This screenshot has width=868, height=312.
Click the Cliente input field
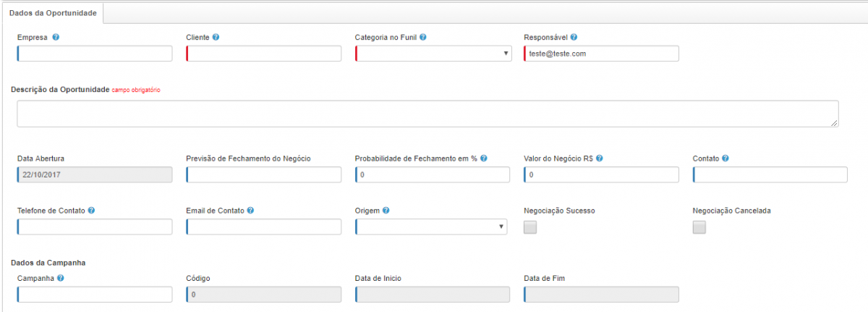[x=263, y=54]
